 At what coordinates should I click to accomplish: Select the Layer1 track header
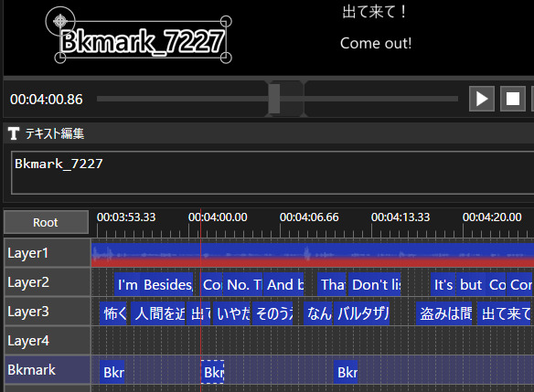coord(47,253)
